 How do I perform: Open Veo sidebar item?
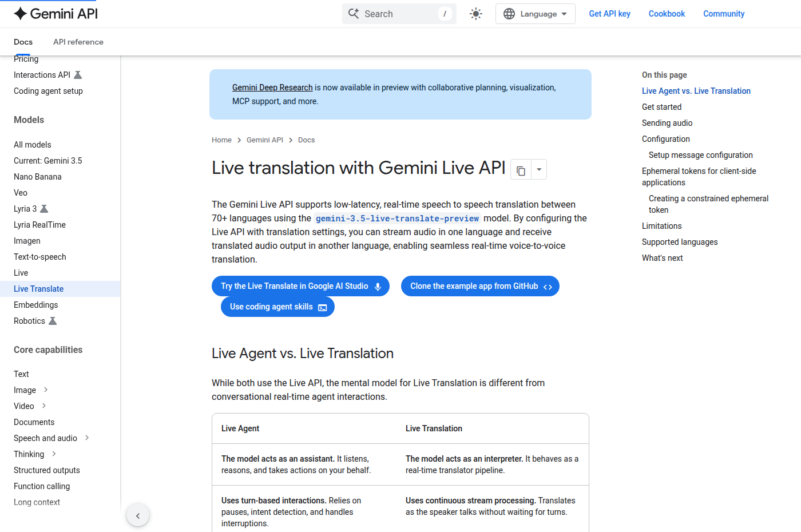point(21,193)
